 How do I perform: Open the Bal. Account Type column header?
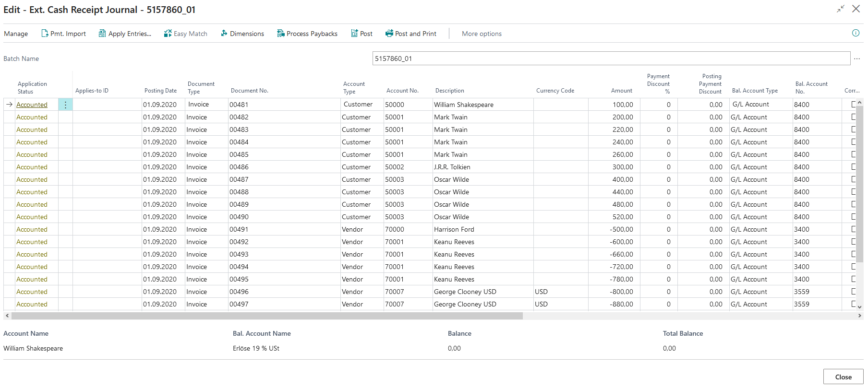coord(755,91)
